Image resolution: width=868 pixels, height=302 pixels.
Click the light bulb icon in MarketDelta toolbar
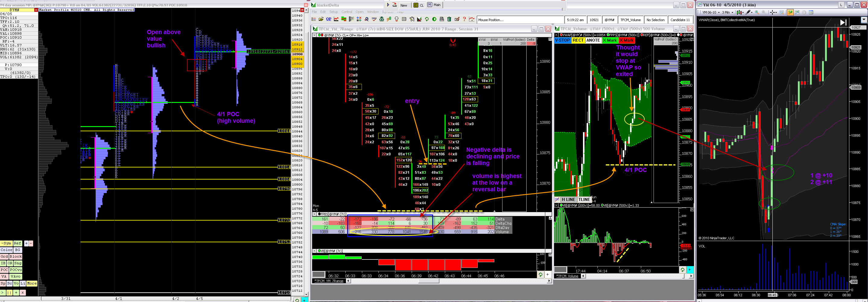click(397, 19)
